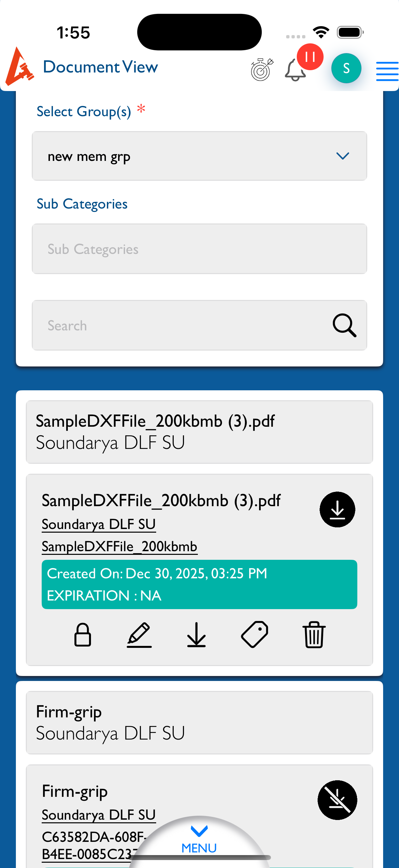
Task: Tap black circular download button for SampleDXFFile
Action: click(x=337, y=509)
